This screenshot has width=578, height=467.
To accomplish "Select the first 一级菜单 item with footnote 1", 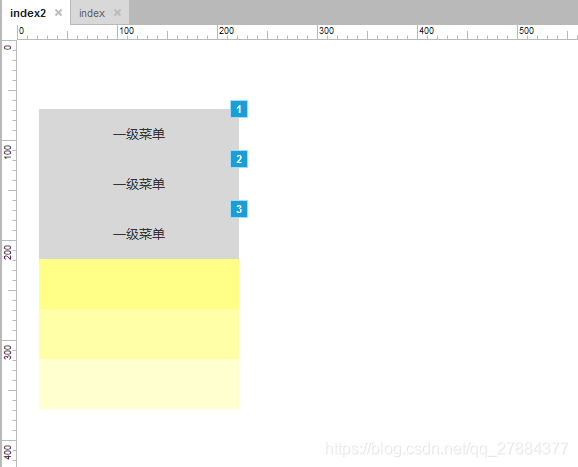I will coord(139,134).
